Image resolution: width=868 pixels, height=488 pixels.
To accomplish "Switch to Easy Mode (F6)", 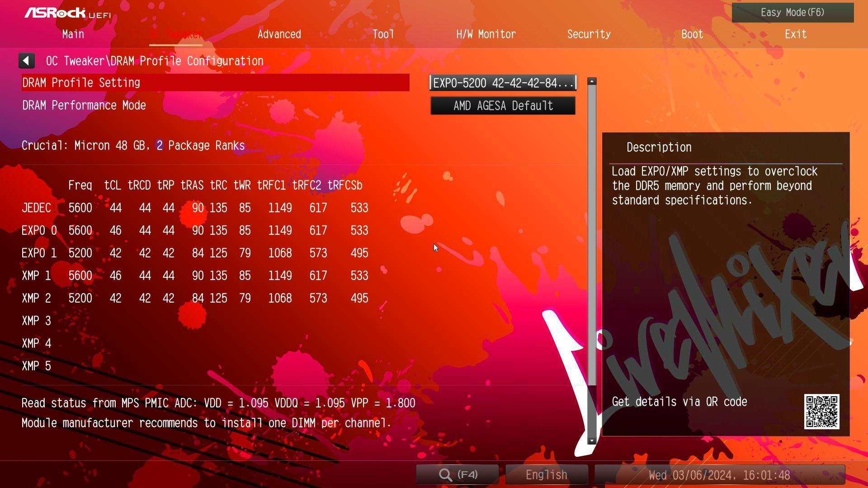I will [793, 13].
